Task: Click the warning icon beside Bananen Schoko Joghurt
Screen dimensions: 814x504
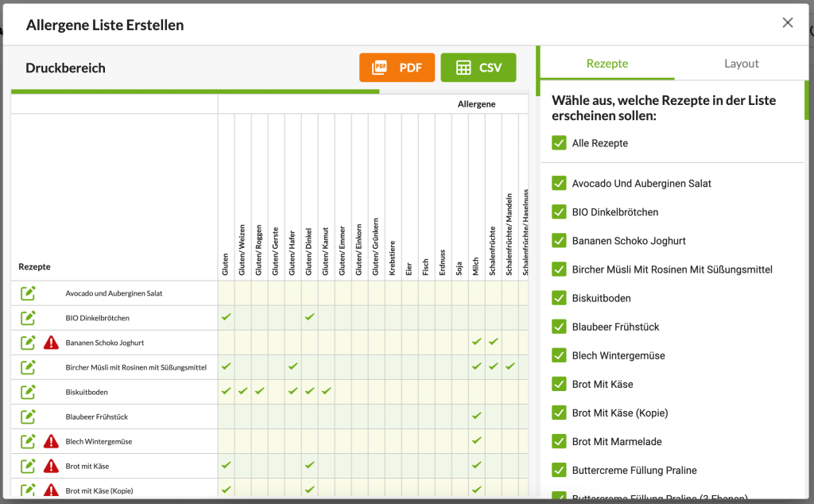Action: [x=49, y=342]
